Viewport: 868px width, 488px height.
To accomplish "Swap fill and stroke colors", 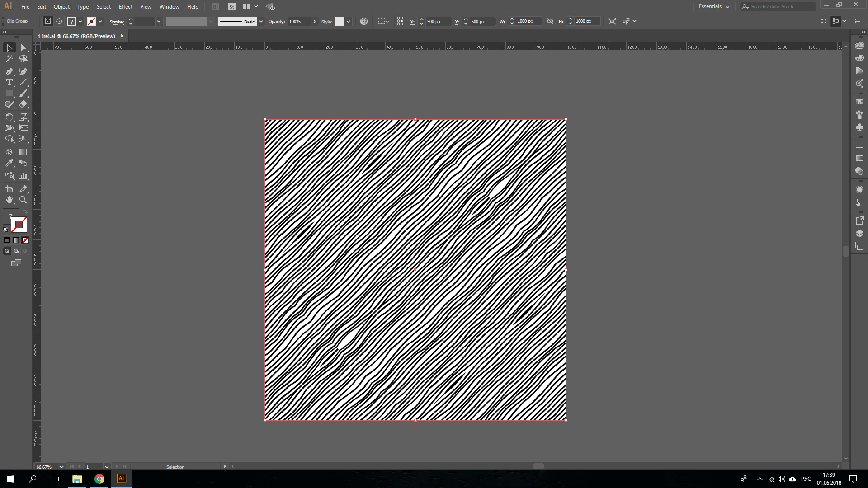I will click(x=25, y=211).
